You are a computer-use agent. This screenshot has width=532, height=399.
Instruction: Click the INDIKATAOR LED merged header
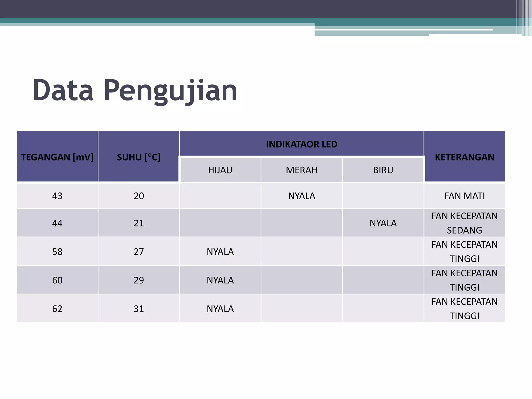tap(301, 144)
